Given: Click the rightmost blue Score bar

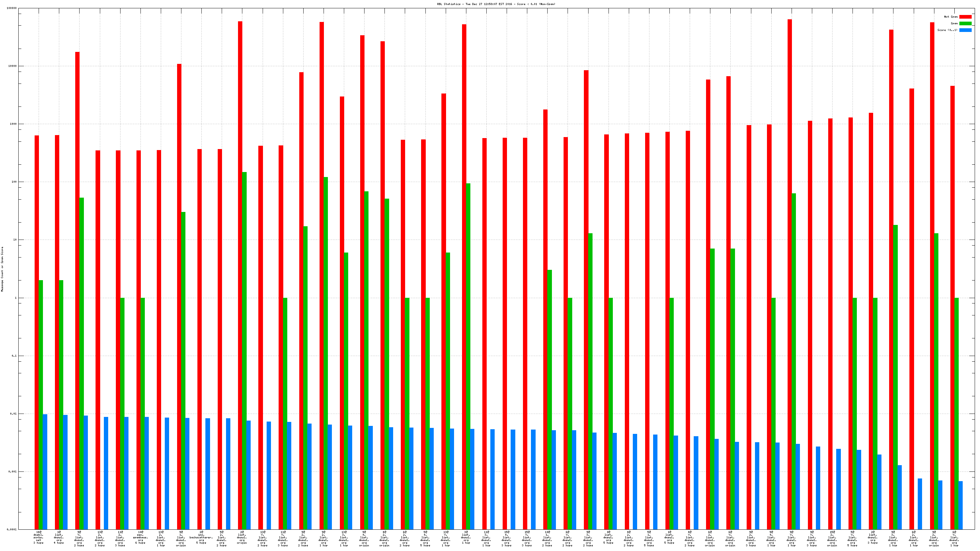Looking at the screenshot, I should coord(961,505).
